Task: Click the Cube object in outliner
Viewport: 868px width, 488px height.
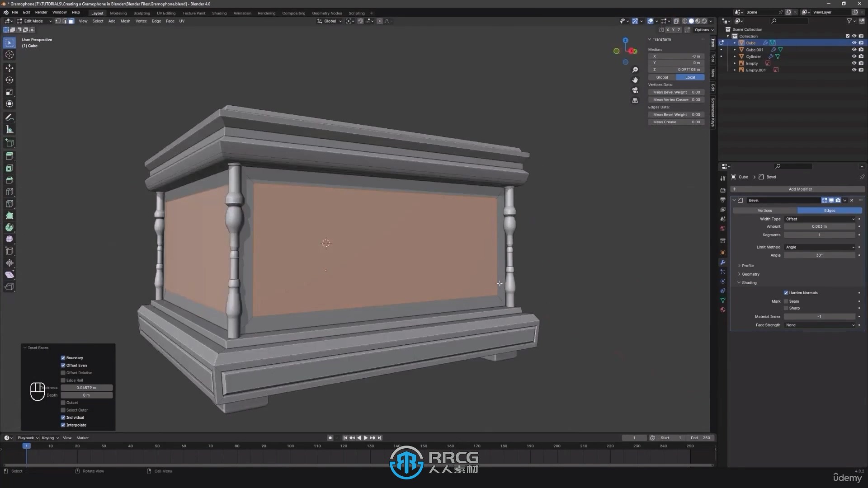Action: [750, 42]
